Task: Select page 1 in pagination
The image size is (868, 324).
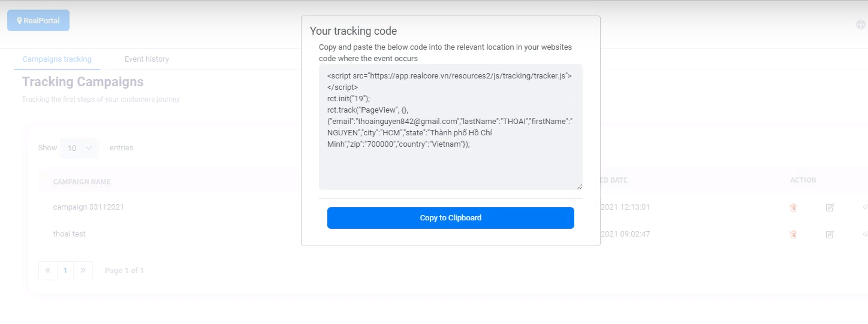Action: tap(65, 271)
